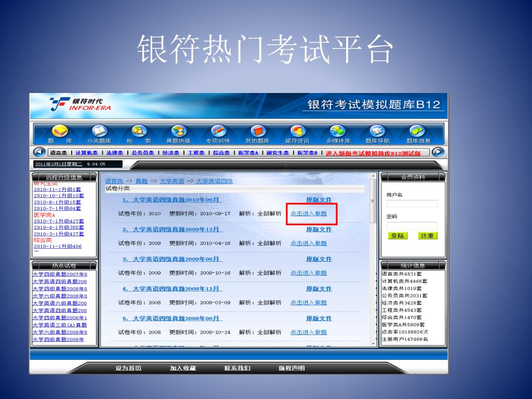The height and width of the screenshot is (399, 532).
Task: Open 原版文件 for the 2010年06月 paper
Action: pos(319,199)
